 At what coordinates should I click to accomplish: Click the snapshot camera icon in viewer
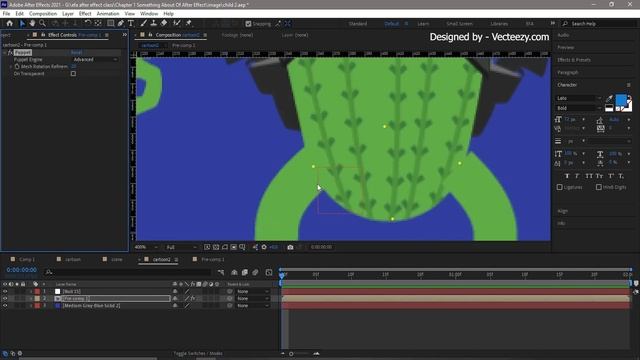pos(290,247)
